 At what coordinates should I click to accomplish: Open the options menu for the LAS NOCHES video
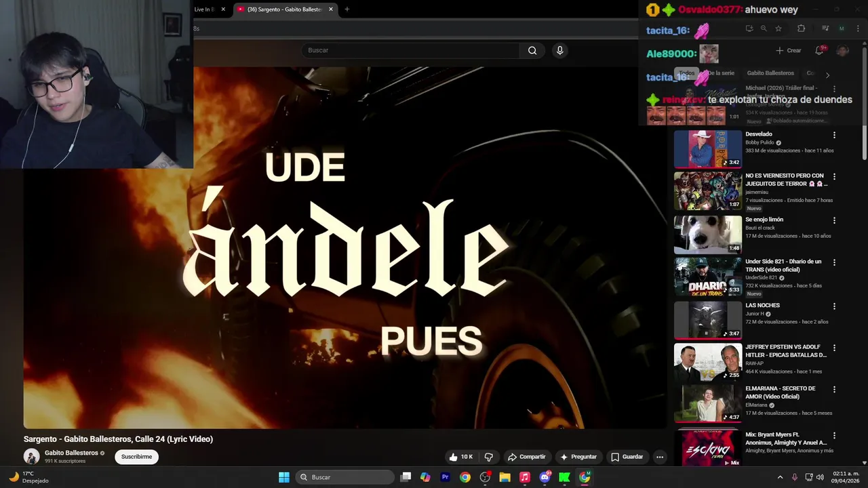coord(834,306)
